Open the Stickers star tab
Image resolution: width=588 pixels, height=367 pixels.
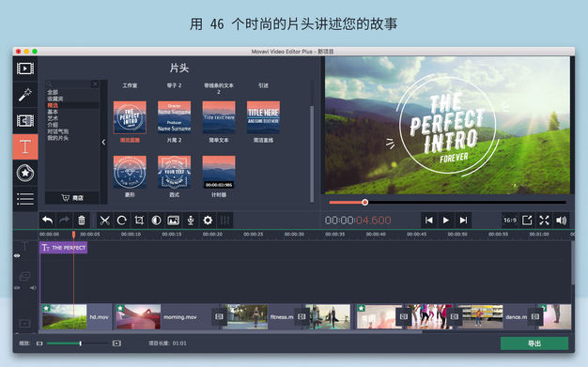click(25, 174)
